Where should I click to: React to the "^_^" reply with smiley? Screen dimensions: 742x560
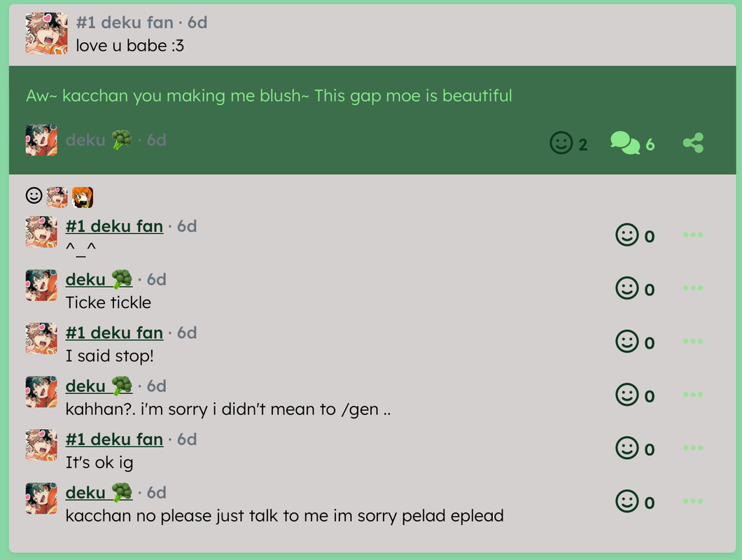(627, 235)
